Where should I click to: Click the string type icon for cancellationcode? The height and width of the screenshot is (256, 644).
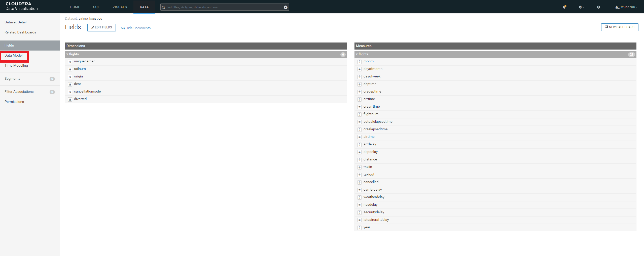click(70, 92)
